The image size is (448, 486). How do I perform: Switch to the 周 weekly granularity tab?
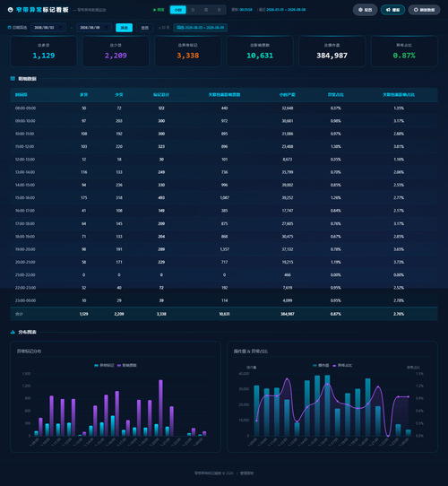coord(206,10)
